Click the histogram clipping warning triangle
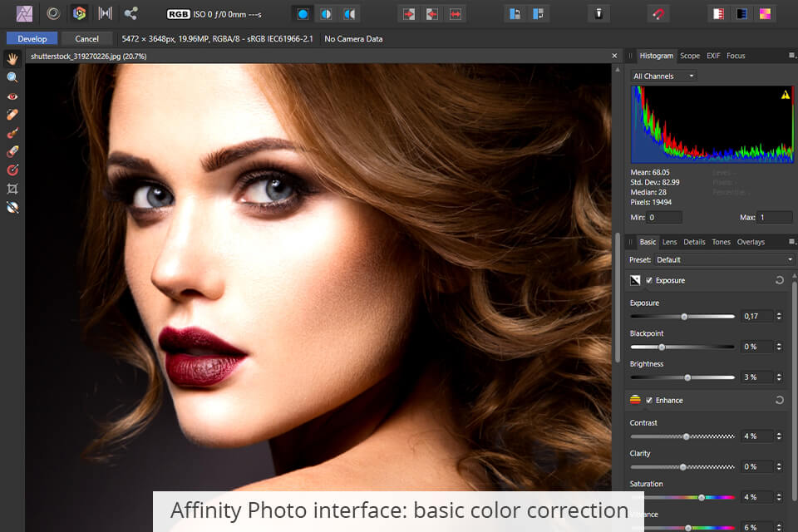The image size is (798, 532). (786, 95)
